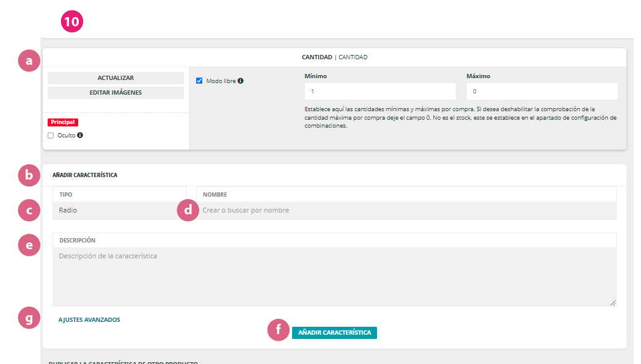The image size is (641, 364).
Task: Click the pink number 10 badge
Action: point(71,22)
